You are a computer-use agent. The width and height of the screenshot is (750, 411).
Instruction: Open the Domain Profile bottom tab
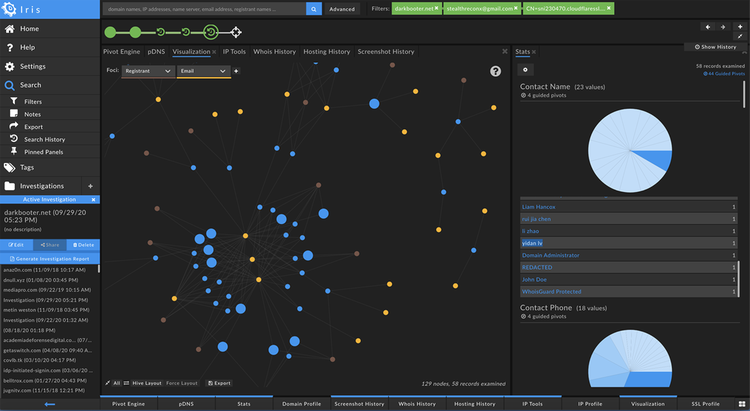299,404
